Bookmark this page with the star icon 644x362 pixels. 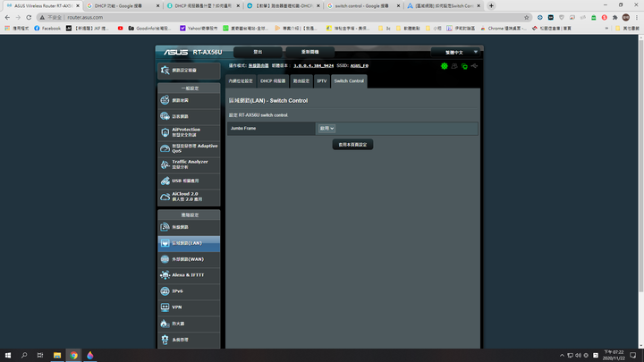click(x=527, y=17)
